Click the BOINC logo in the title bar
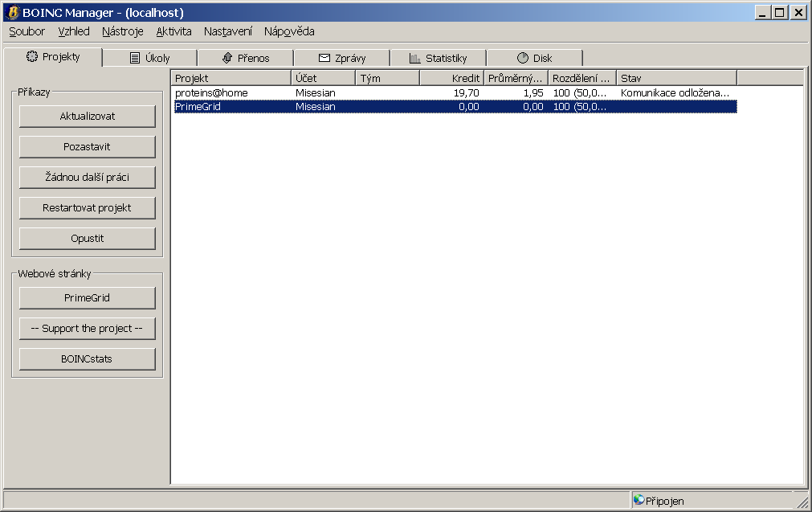Screen dimensions: 812x512 tap(14, 12)
